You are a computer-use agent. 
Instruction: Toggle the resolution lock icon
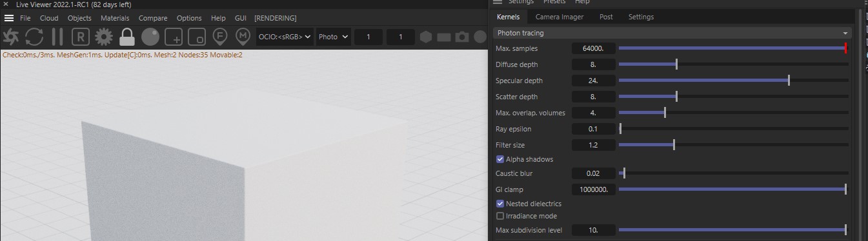click(127, 37)
